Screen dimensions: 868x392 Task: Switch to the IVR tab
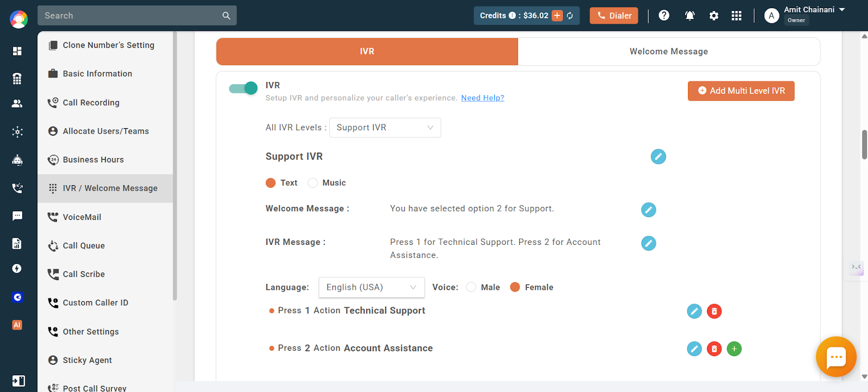(367, 52)
